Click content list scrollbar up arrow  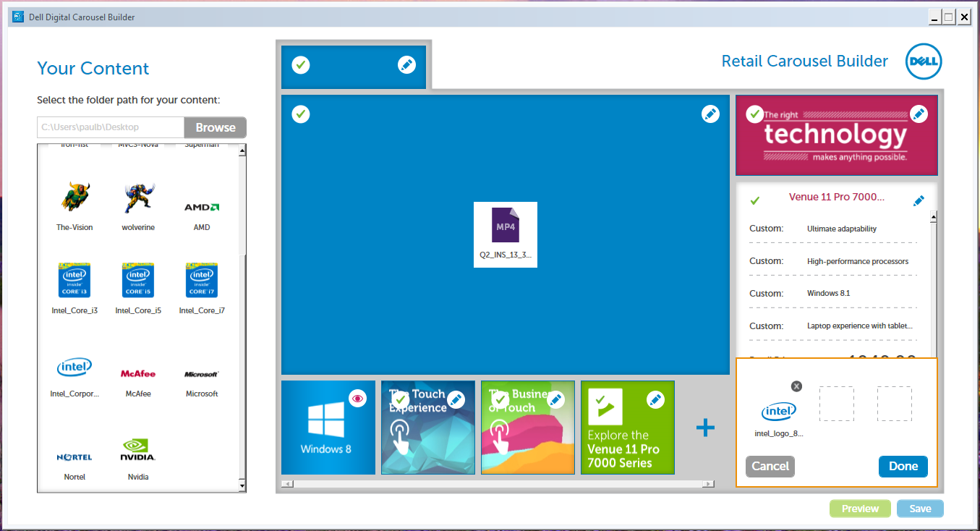(242, 150)
